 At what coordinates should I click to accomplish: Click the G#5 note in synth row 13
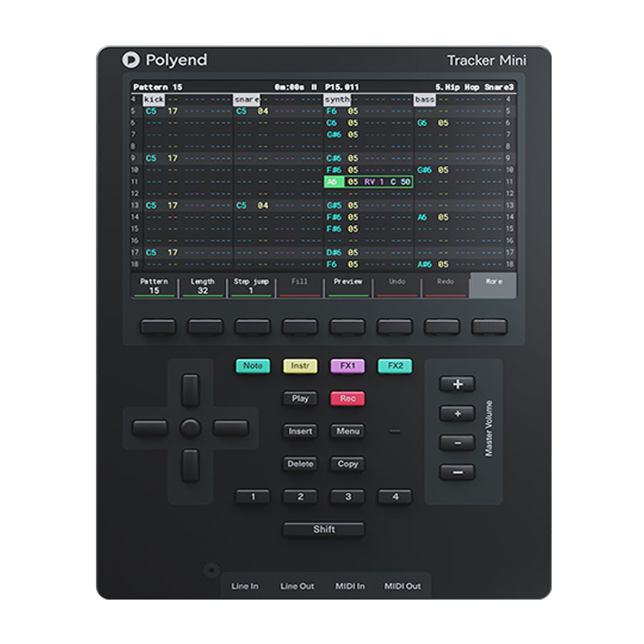pos(334,205)
